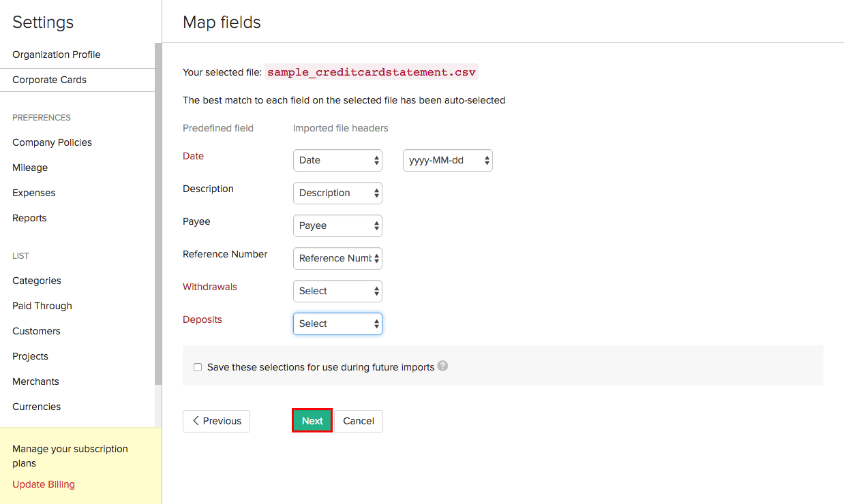
Task: Select a header for Deposits
Action: pyautogui.click(x=337, y=324)
